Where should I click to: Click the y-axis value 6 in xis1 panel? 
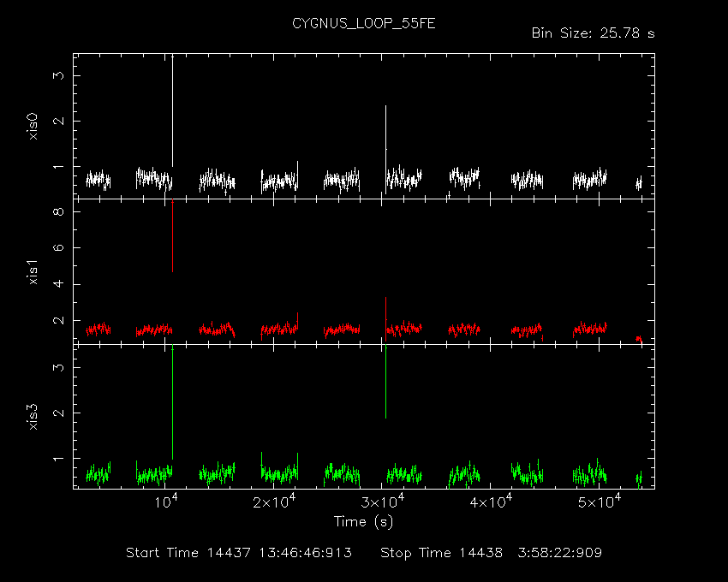58,248
